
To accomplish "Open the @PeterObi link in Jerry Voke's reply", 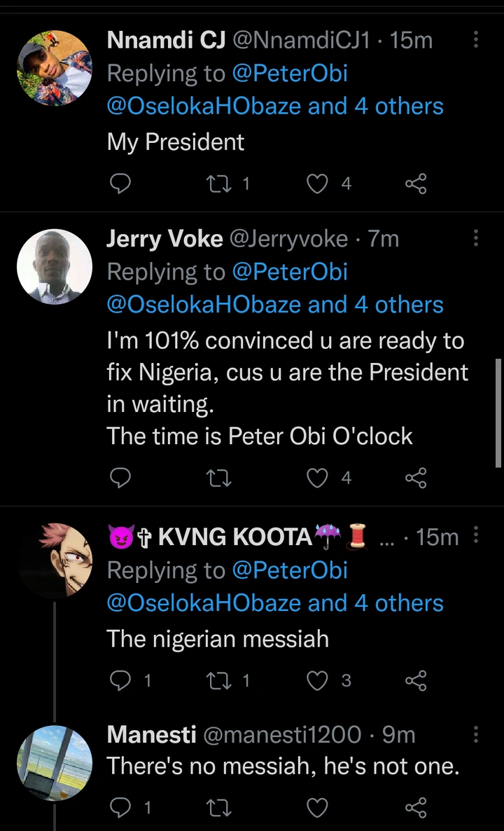I will (x=290, y=272).
